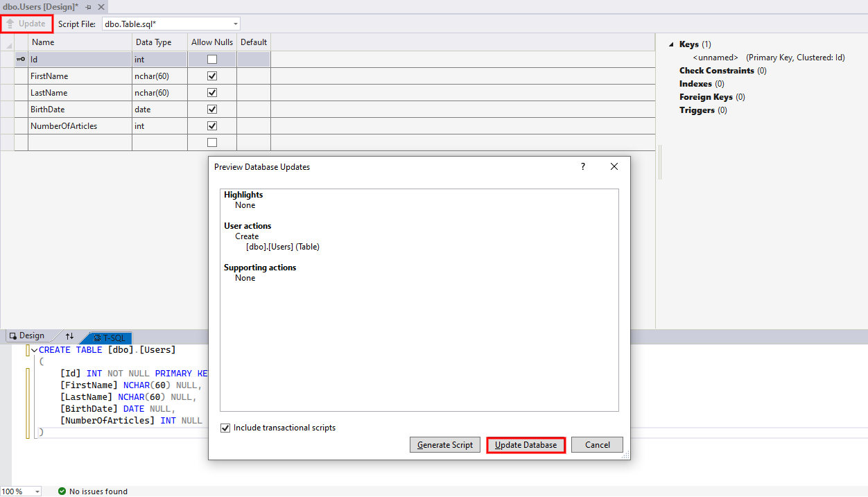Swap panes with the up-down arrows icon
Screen dimensions: 868x497
(x=69, y=336)
